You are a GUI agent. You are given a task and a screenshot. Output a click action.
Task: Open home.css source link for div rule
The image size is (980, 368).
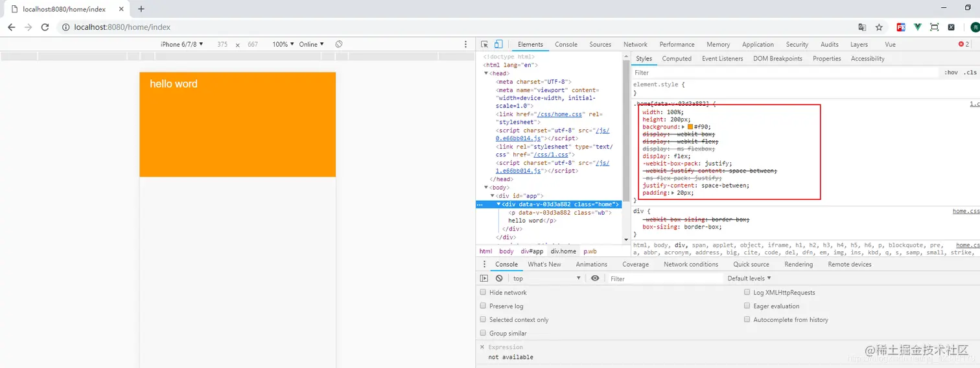coord(966,211)
